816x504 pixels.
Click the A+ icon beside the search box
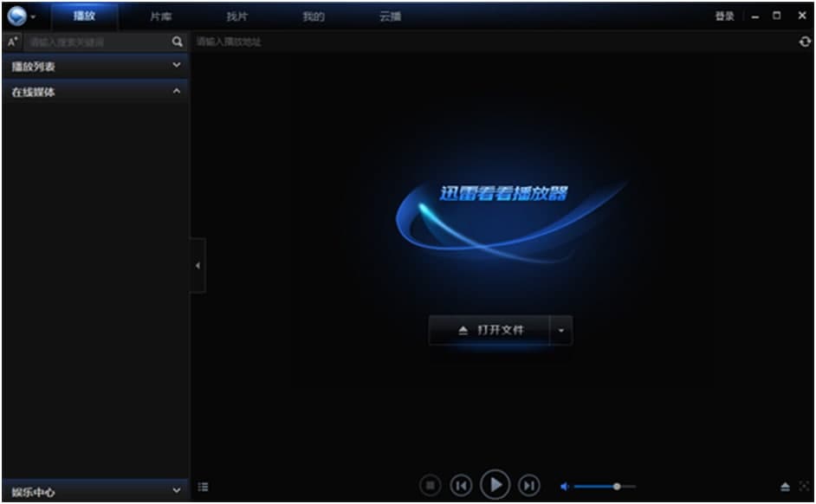coord(10,41)
